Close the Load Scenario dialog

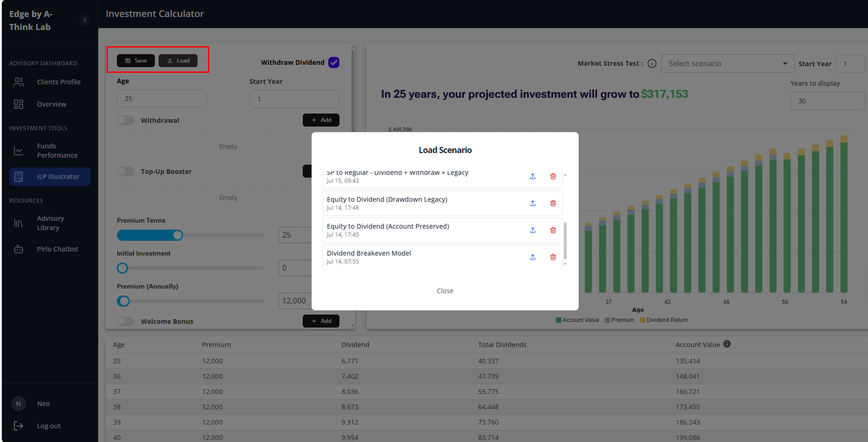445,291
